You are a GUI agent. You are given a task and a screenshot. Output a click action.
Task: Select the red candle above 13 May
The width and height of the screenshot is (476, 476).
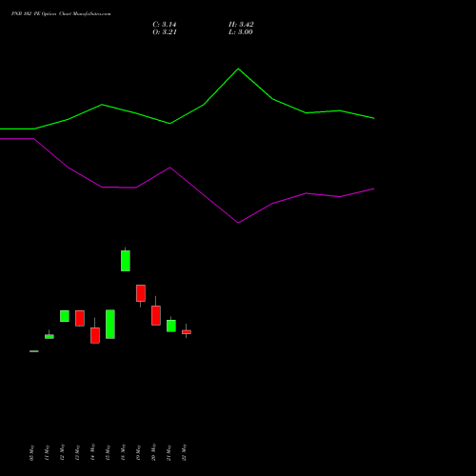point(80,318)
